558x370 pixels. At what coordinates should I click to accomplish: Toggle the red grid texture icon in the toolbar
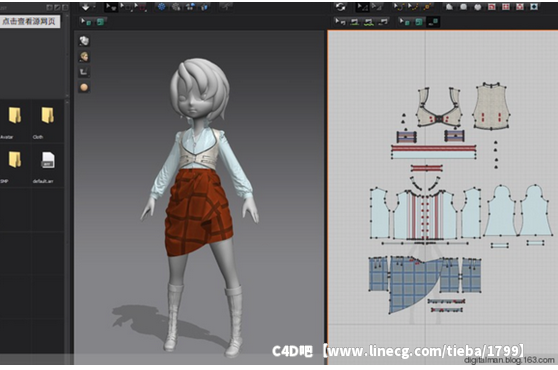506,7
